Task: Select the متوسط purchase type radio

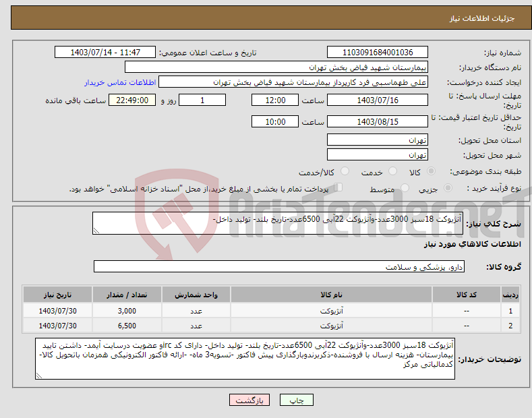Action: [x=405, y=187]
